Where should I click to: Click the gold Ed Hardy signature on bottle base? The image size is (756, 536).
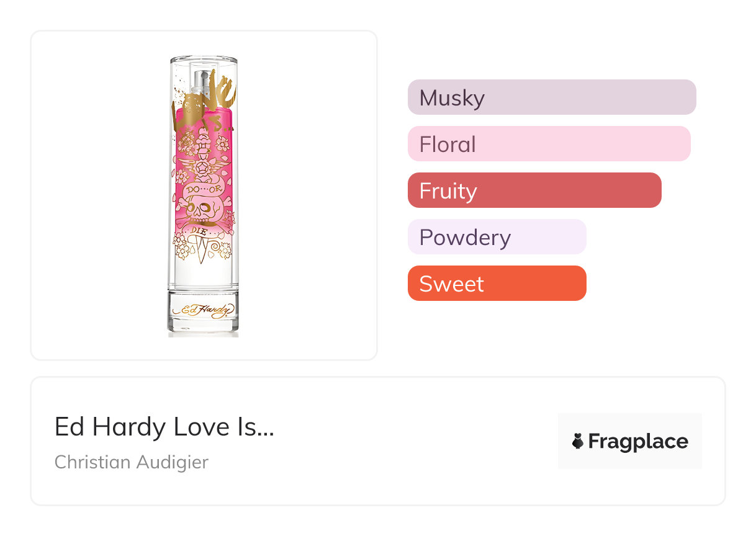pos(203,309)
